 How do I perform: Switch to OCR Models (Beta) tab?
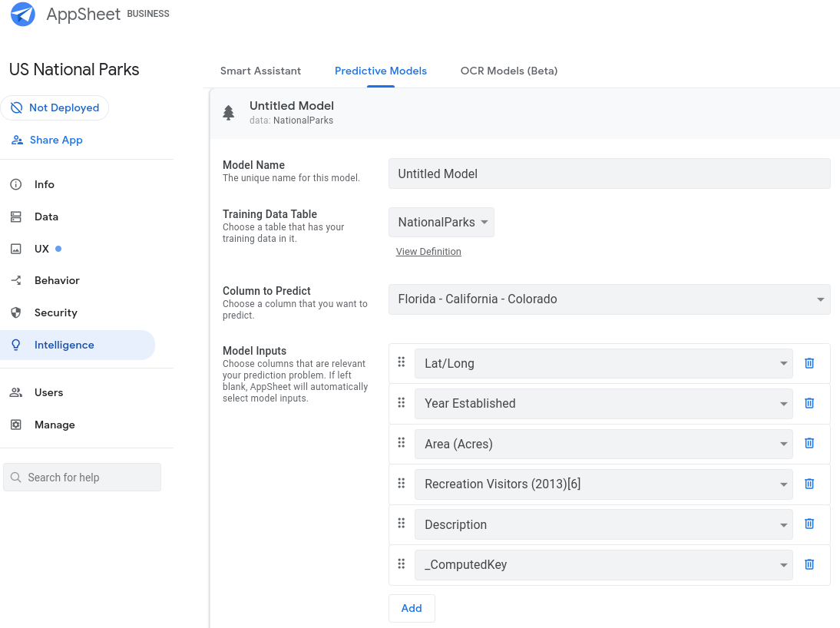(x=509, y=71)
